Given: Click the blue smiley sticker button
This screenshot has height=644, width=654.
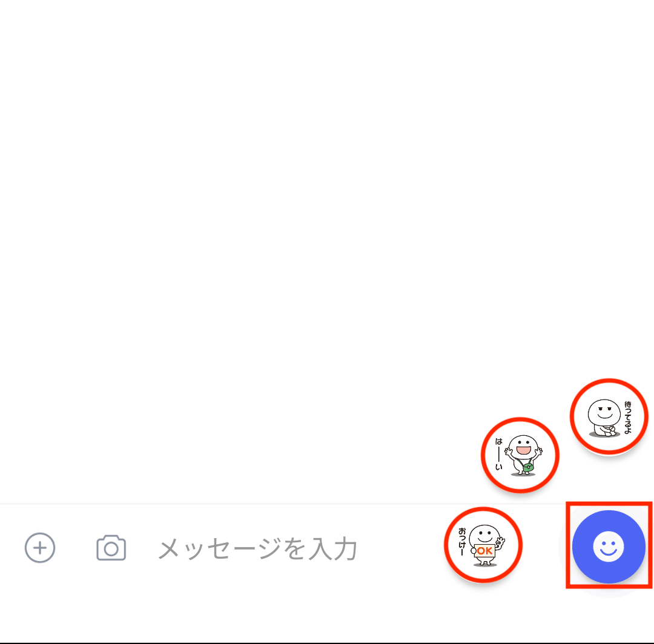Looking at the screenshot, I should point(609,547).
